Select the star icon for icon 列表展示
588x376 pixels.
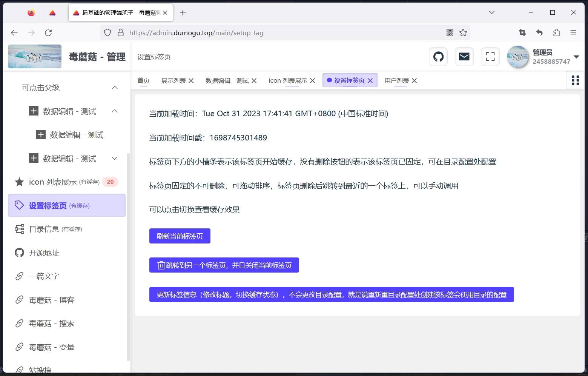pos(19,182)
